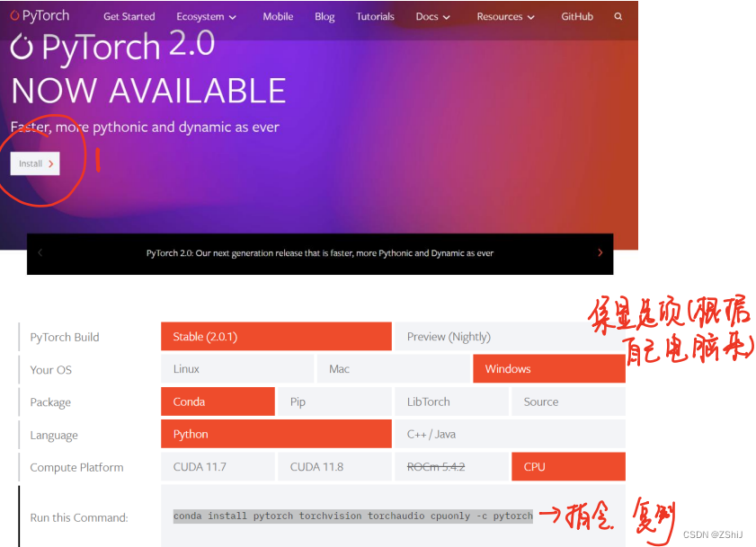Open the Get Started menu item
The width and height of the screenshot is (756, 547).
tap(129, 15)
